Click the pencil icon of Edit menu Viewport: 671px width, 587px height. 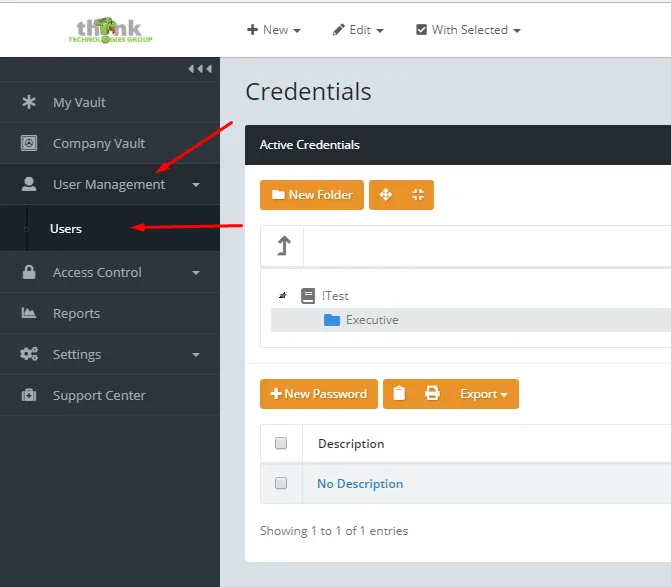[x=338, y=30]
